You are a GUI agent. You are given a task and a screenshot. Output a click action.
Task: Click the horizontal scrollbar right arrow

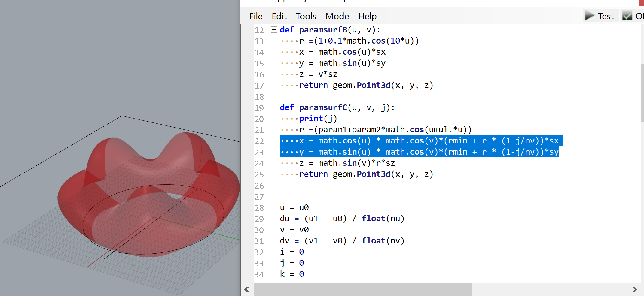634,289
